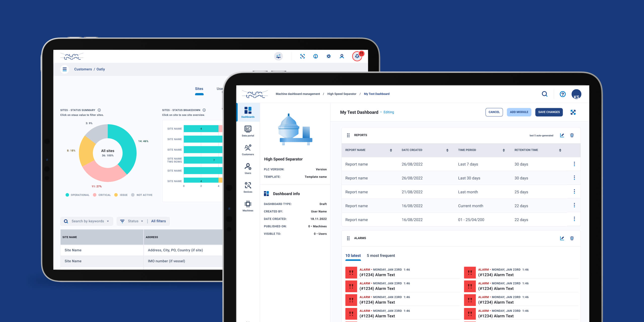Sort by the REPORT NAME column arrows
Screen dimensions: 644x322
(391, 150)
